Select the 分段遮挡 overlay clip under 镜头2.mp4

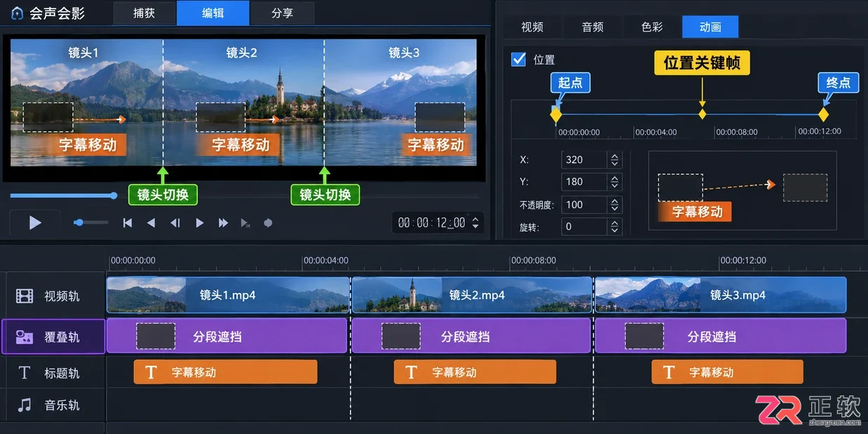click(471, 337)
